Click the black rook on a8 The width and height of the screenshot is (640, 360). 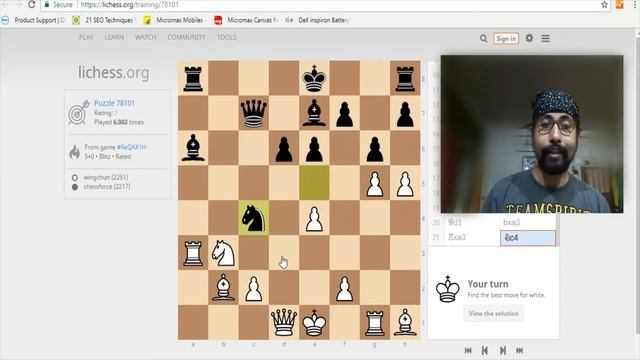pyautogui.click(x=193, y=78)
